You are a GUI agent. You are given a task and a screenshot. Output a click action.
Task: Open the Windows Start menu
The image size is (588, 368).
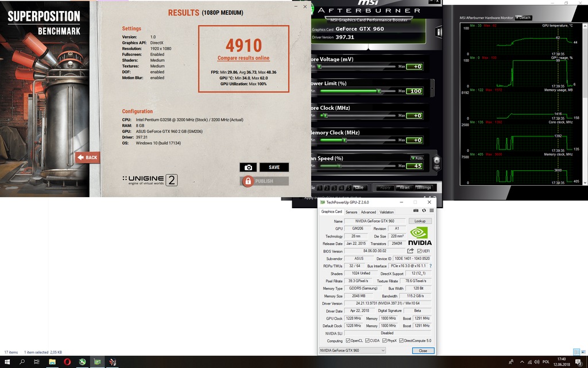click(7, 362)
